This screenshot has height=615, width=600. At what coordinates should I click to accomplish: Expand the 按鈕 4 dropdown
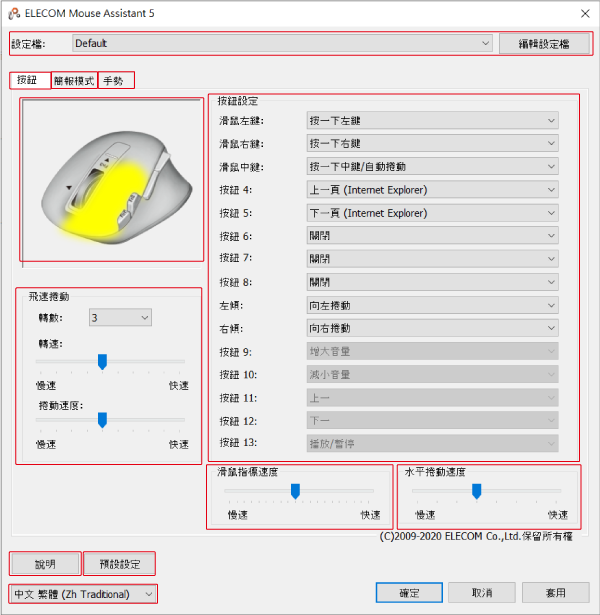coord(432,190)
